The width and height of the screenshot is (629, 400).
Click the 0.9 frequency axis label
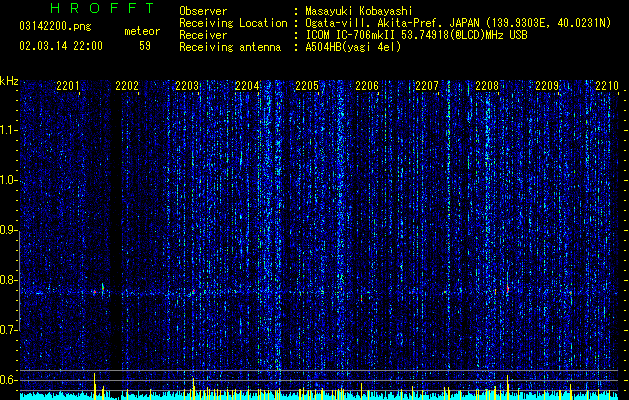coord(9,230)
